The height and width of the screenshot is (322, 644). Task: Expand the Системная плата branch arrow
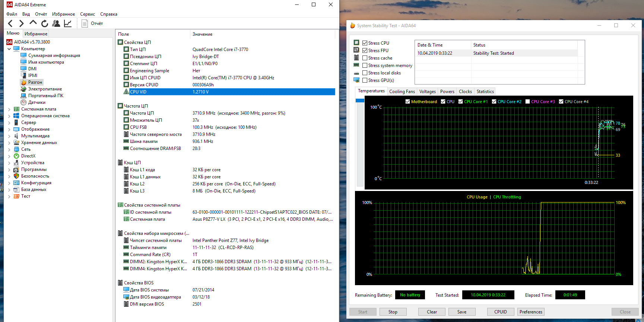[x=9, y=109]
